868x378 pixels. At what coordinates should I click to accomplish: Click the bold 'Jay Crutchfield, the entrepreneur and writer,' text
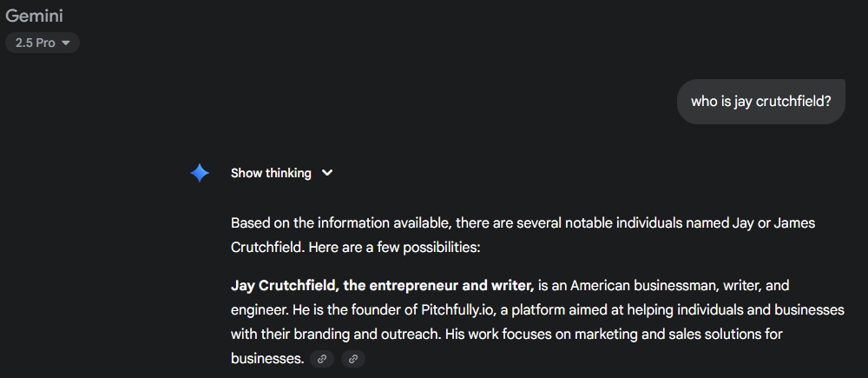(382, 285)
